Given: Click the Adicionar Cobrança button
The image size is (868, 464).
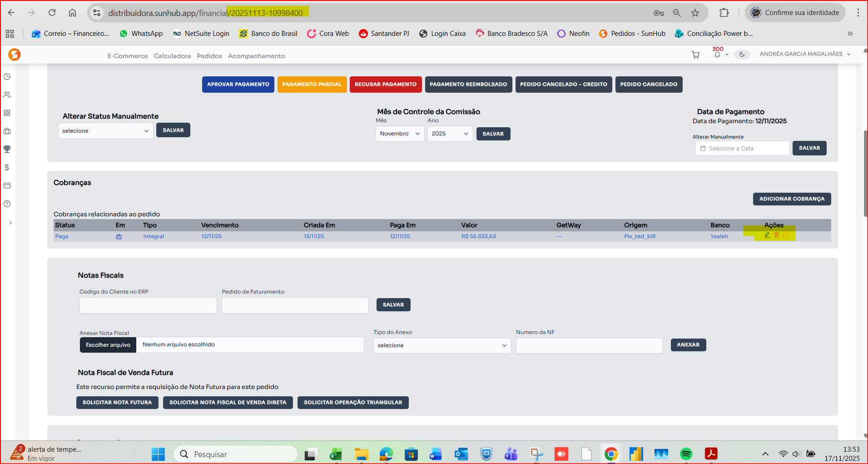Looking at the screenshot, I should click(792, 199).
